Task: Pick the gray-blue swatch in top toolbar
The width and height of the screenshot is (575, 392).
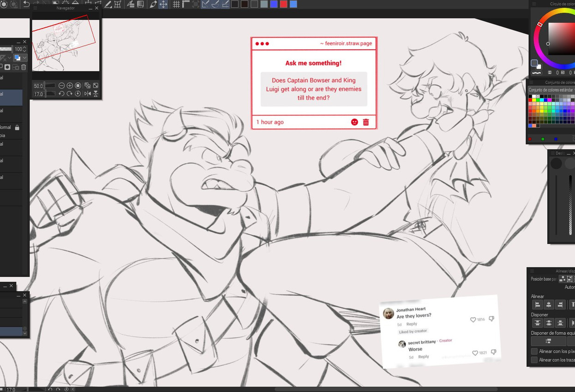Action: (264, 4)
